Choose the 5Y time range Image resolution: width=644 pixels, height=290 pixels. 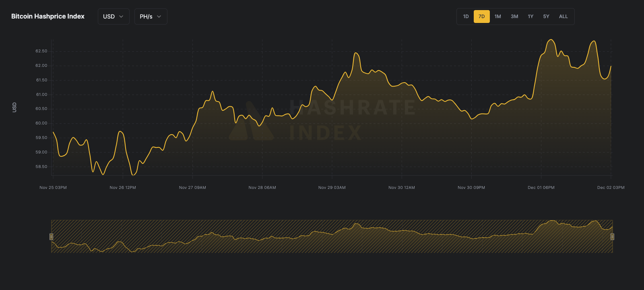(546, 17)
